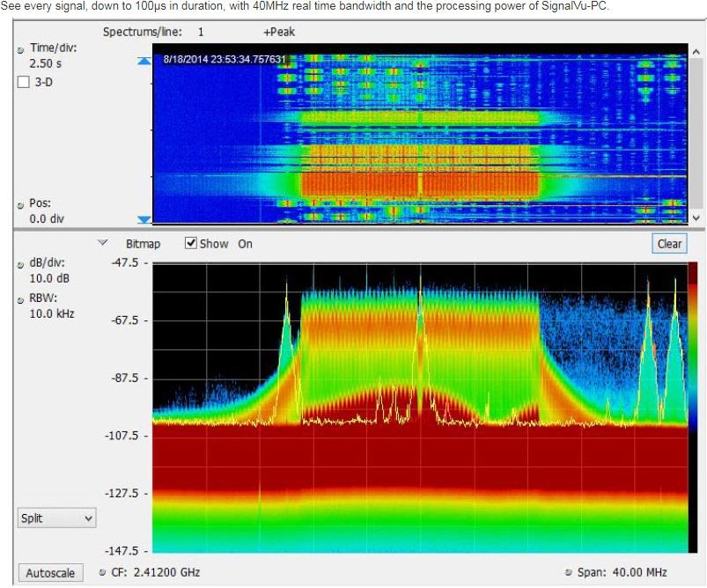Viewport: 707px width, 588px height.
Task: Uncheck the Show checkbox for the bitmap trace
Action: [190, 244]
